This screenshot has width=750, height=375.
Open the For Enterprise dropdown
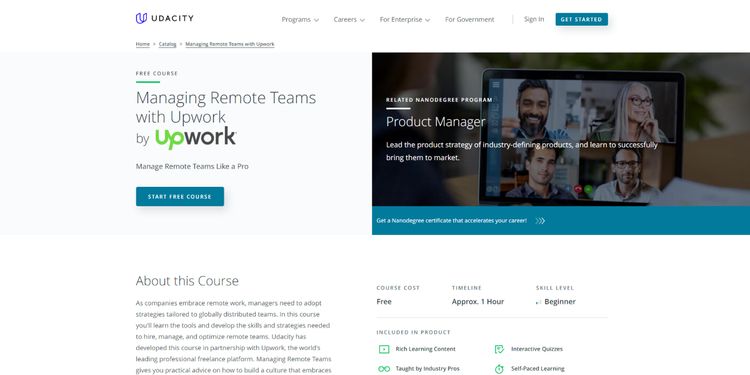click(405, 20)
